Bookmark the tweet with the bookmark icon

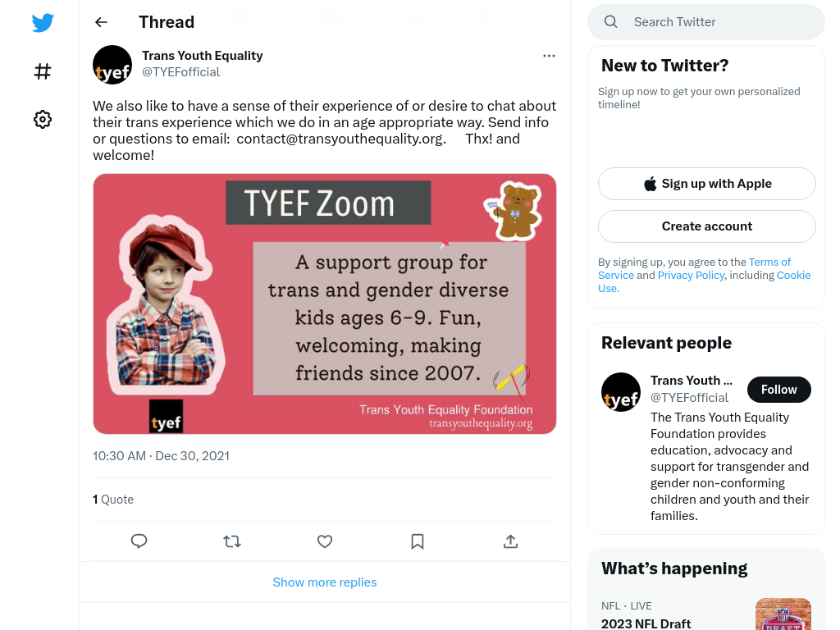click(418, 541)
